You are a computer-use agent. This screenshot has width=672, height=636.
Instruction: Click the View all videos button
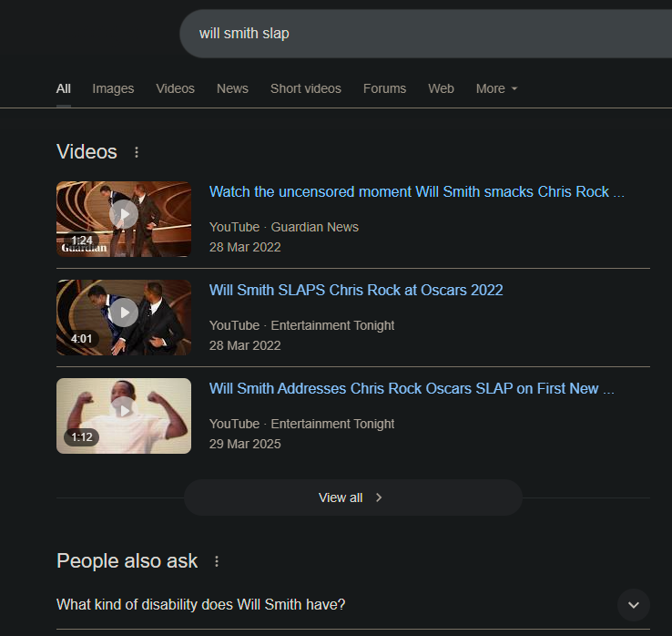pos(353,498)
